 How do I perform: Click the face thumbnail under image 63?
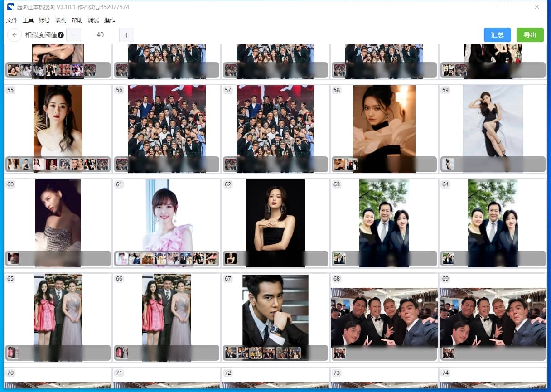pos(340,258)
